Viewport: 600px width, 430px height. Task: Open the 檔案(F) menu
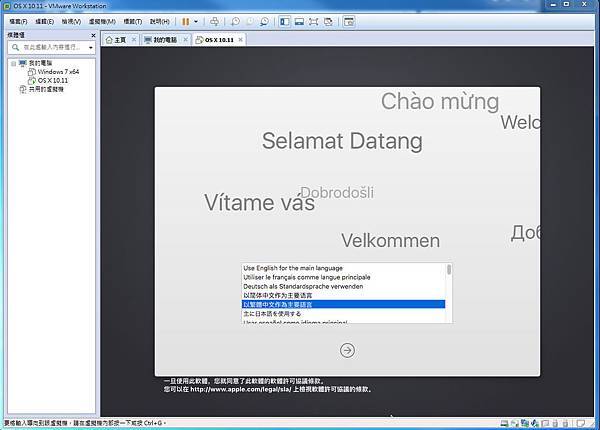coord(18,22)
